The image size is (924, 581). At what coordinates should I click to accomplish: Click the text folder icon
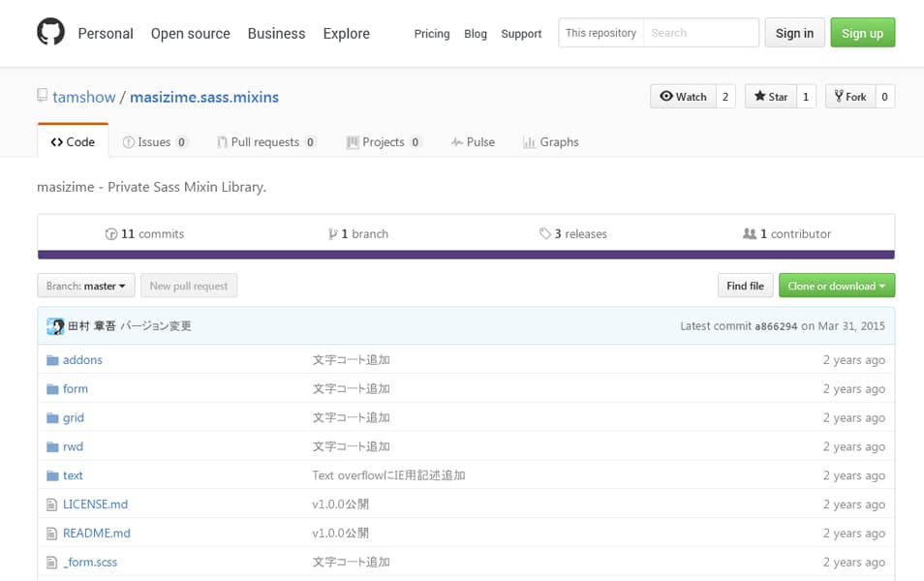click(x=52, y=475)
